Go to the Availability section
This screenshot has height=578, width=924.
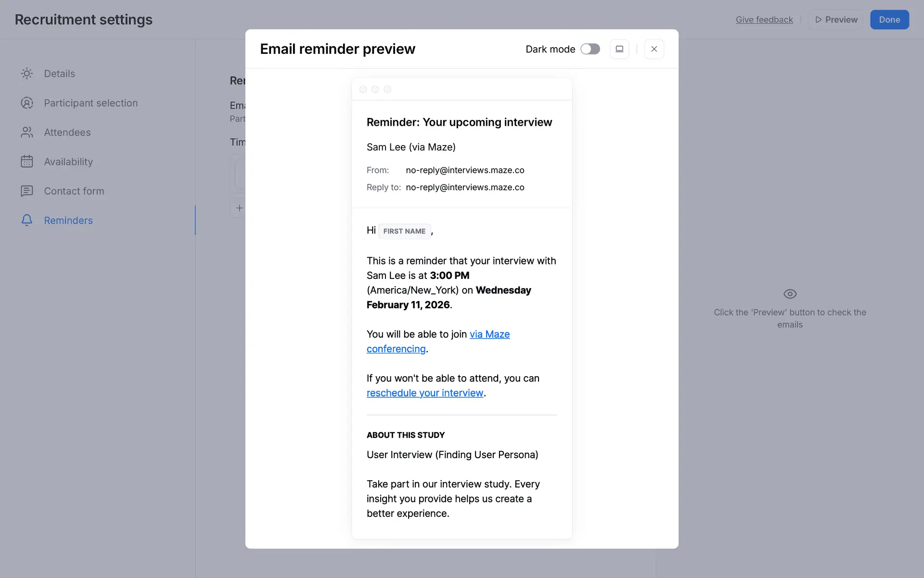coord(68,162)
